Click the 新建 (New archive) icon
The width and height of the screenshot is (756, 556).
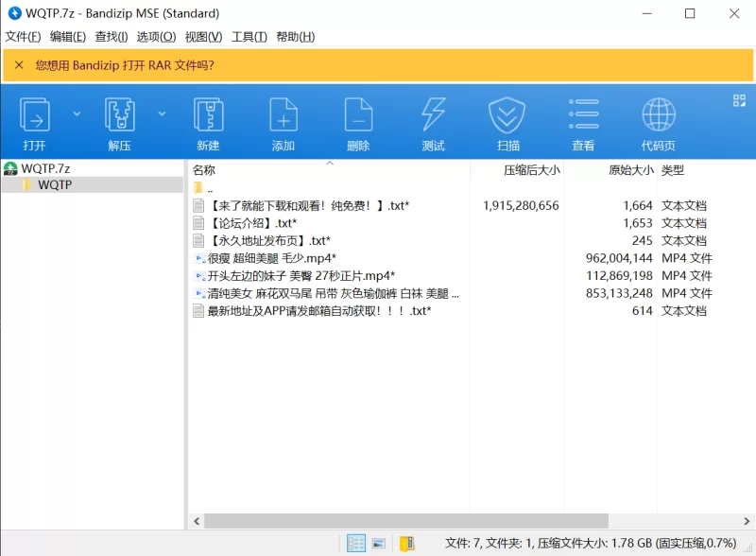pyautogui.click(x=208, y=114)
